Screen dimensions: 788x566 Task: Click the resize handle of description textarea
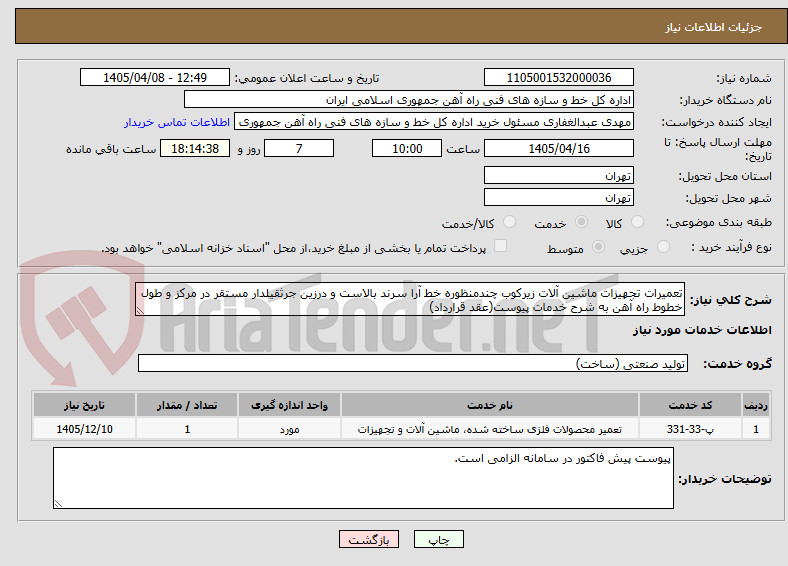click(140, 311)
